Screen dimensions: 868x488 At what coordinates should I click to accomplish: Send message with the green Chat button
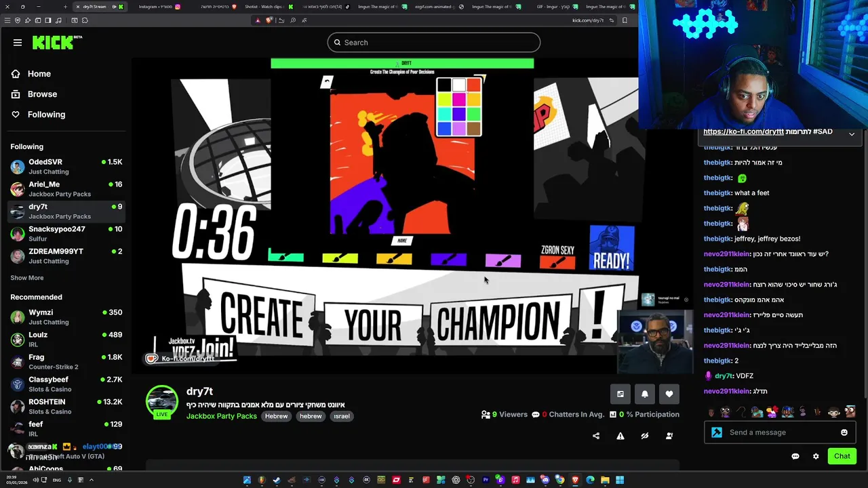[x=842, y=456]
